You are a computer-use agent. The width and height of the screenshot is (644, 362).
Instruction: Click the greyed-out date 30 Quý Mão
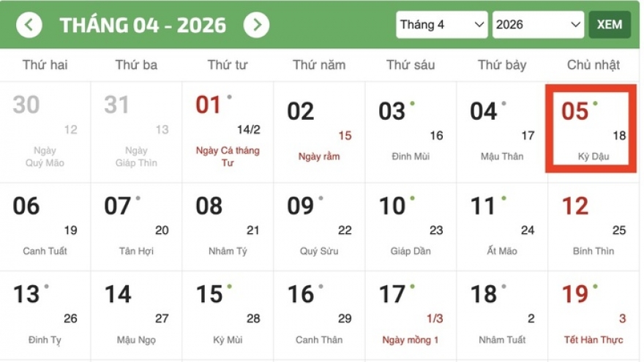pos(45,132)
